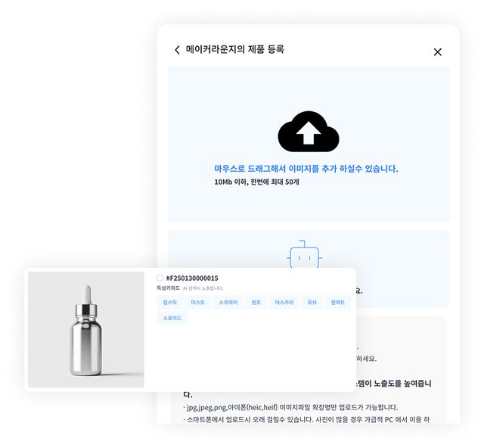Click the back arrow beside 메이커라운지의 제품 등록
The width and height of the screenshot is (484, 448).
tap(177, 50)
